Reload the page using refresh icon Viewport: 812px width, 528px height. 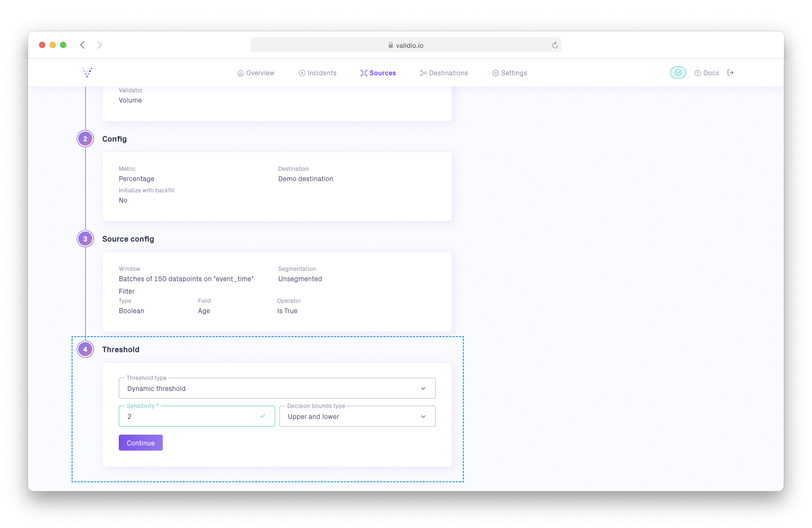coord(555,45)
